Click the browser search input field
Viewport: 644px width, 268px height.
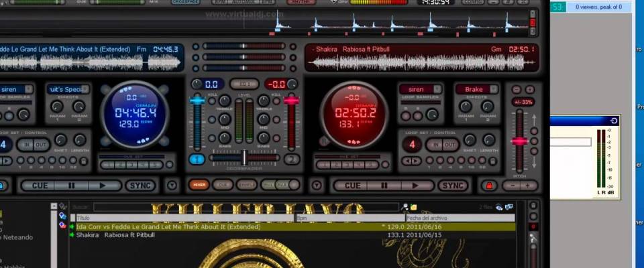click(246, 207)
